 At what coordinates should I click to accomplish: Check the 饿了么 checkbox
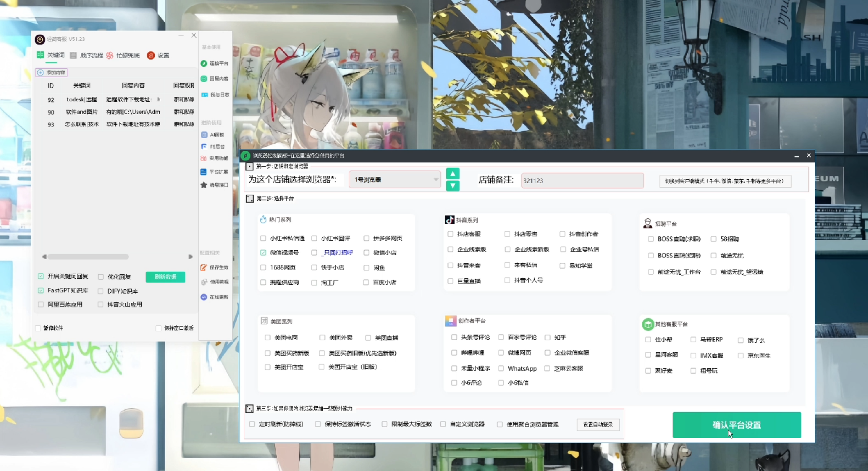(741, 340)
